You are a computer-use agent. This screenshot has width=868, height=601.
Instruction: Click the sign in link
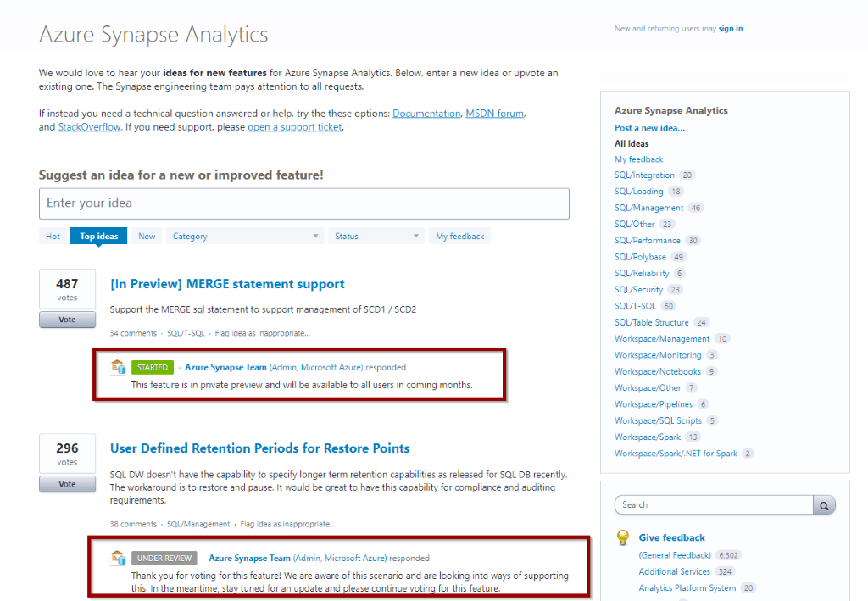(731, 29)
